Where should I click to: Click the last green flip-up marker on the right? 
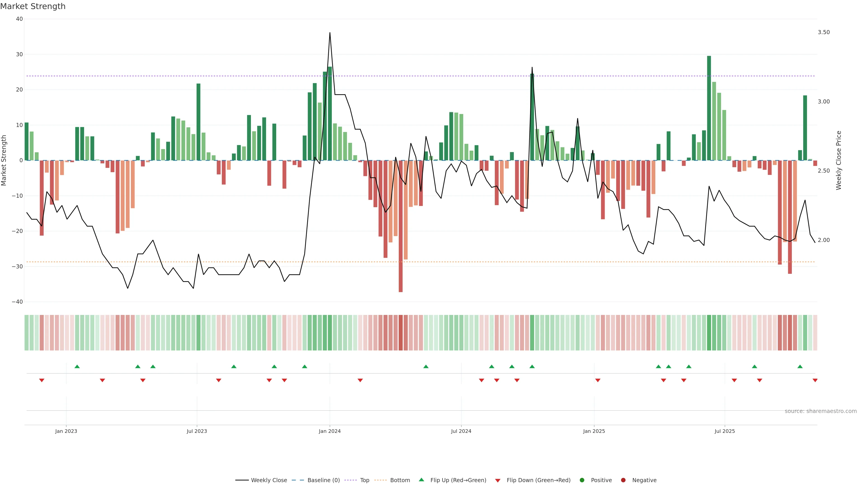pos(800,366)
